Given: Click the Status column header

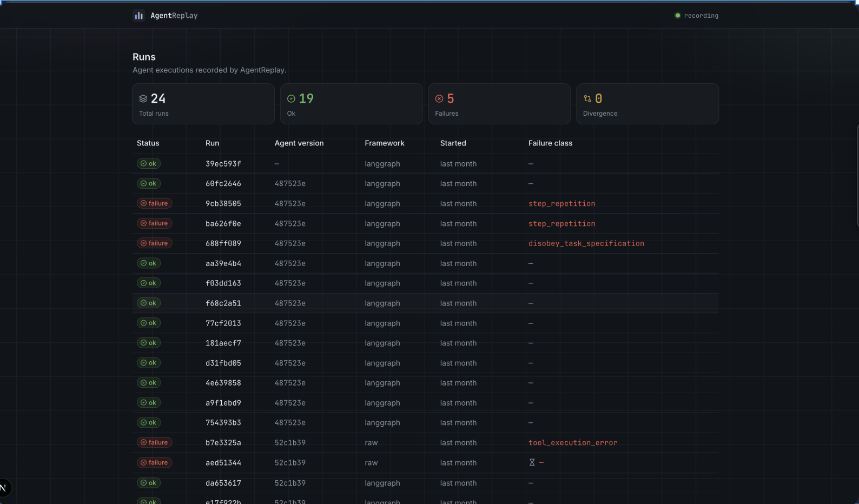Looking at the screenshot, I should [x=148, y=143].
